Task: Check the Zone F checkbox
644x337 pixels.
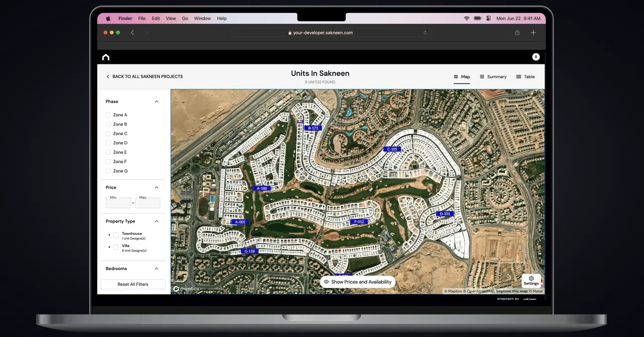Action: (108, 161)
